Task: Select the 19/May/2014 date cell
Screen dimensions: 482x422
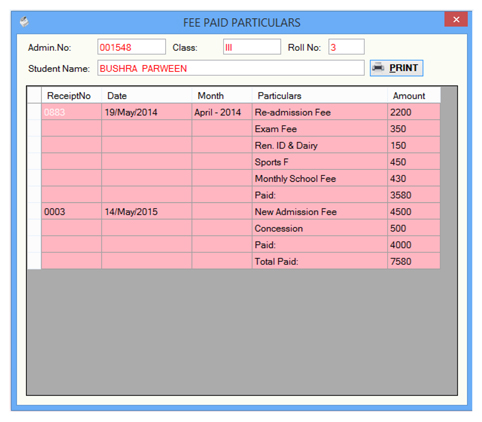Action: (x=147, y=112)
